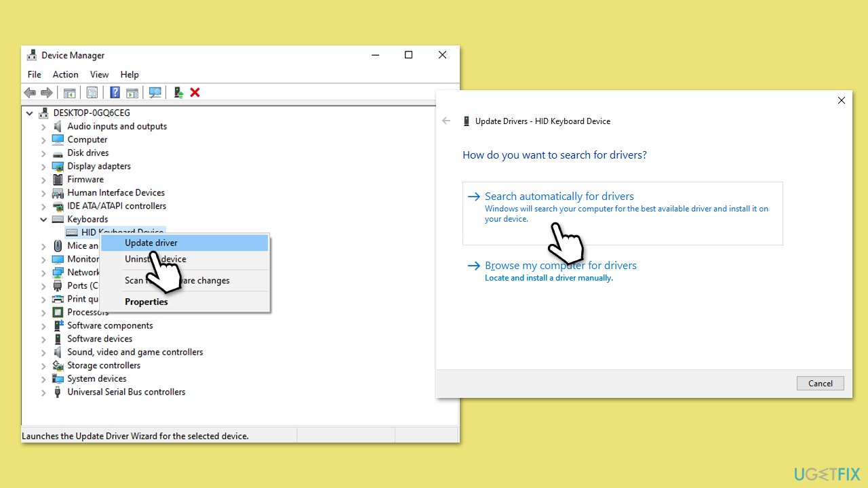Toggle the Show/Hide Action Pane toolbar icon
This screenshot has height=488, width=868.
point(132,92)
